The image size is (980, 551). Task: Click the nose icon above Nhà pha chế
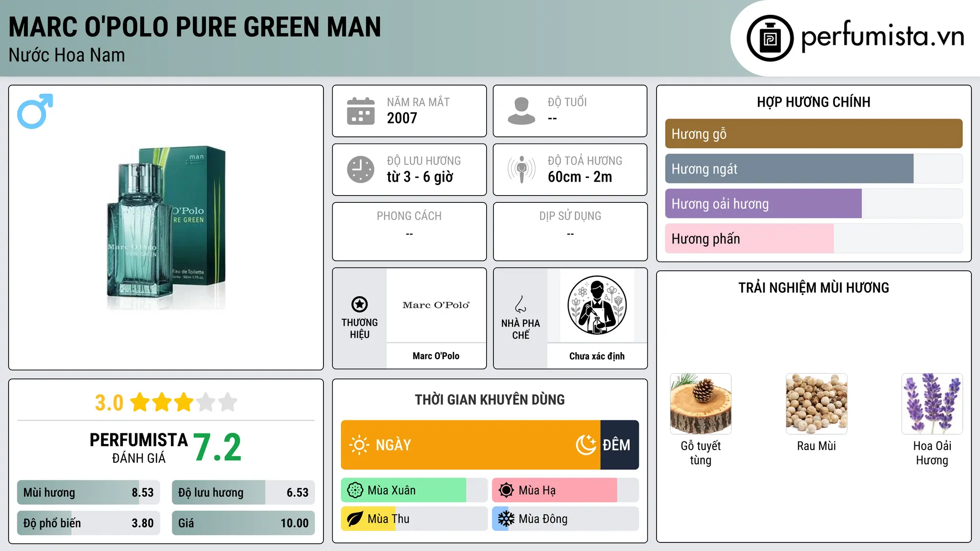click(521, 304)
